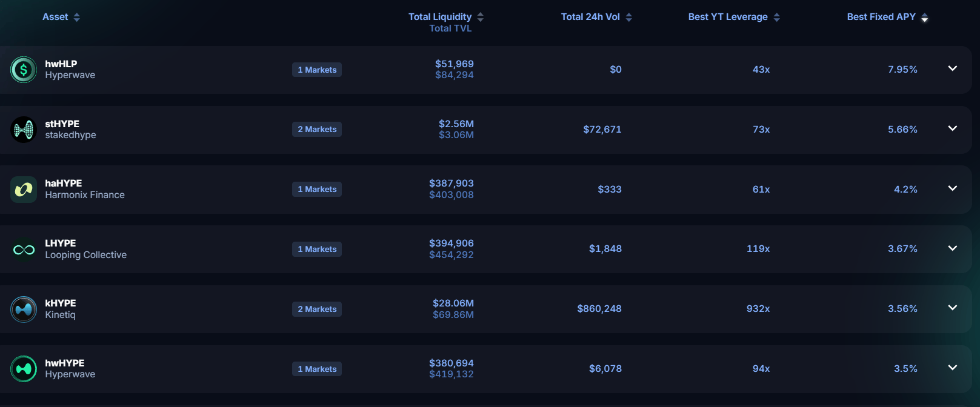The image size is (980, 407).
Task: Click the Total Liquidity header label
Action: pyautogui.click(x=440, y=17)
